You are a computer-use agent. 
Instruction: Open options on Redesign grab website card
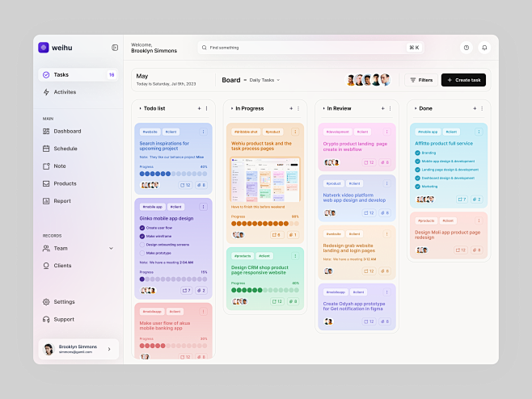[x=386, y=234]
